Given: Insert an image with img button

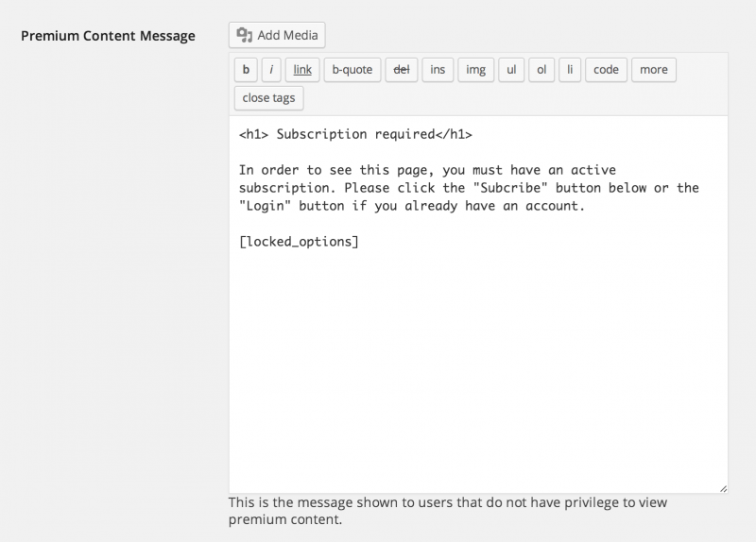Looking at the screenshot, I should tap(476, 70).
